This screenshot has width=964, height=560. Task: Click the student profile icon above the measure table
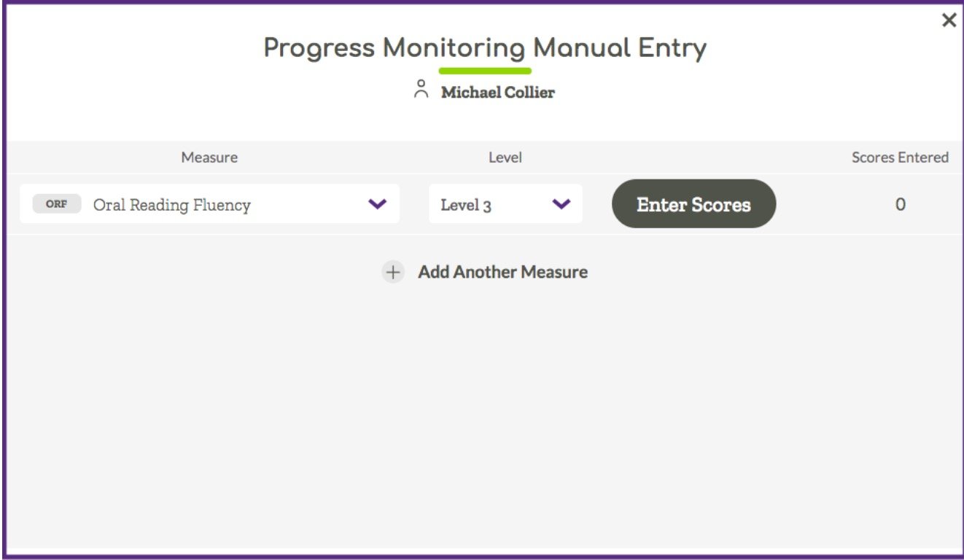(x=421, y=91)
